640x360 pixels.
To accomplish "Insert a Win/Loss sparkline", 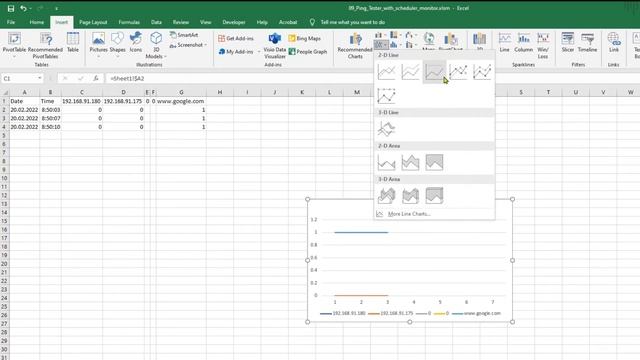I will (543, 45).
